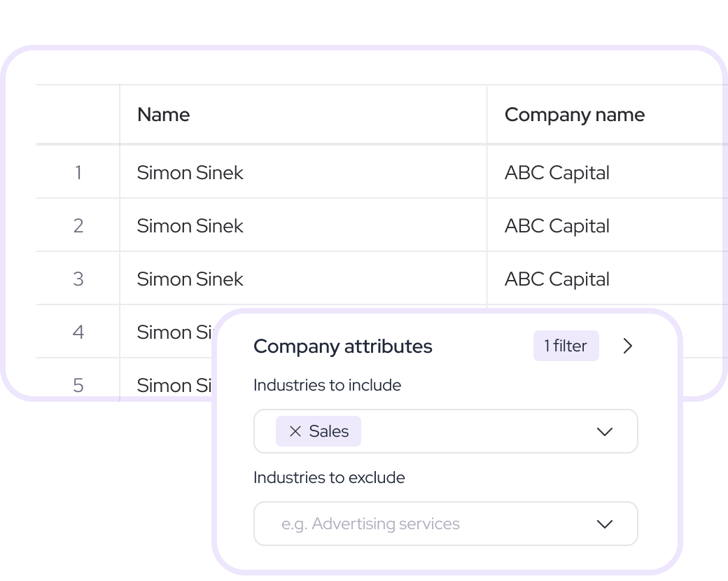728x581 pixels.
Task: Click ABC Capital in the first row
Action: [x=556, y=172]
